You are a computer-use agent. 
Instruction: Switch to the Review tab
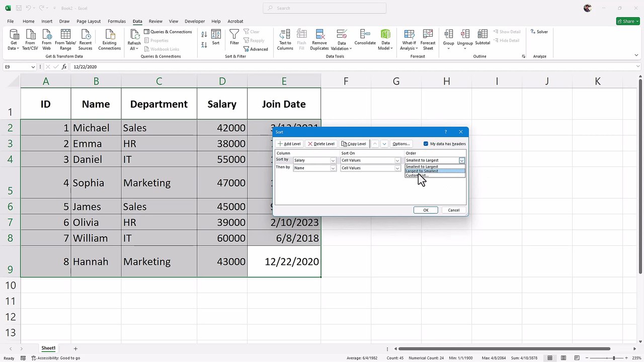click(x=155, y=21)
